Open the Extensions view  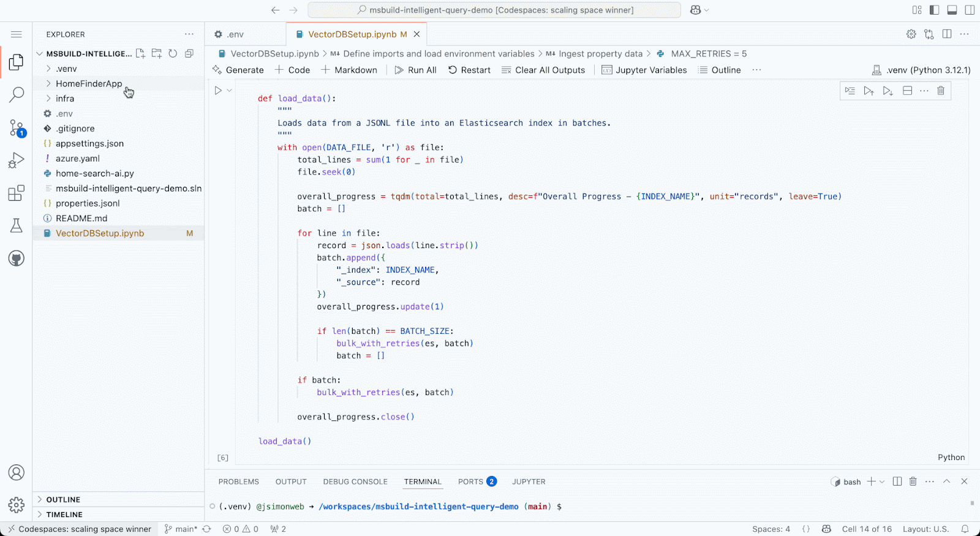17,193
